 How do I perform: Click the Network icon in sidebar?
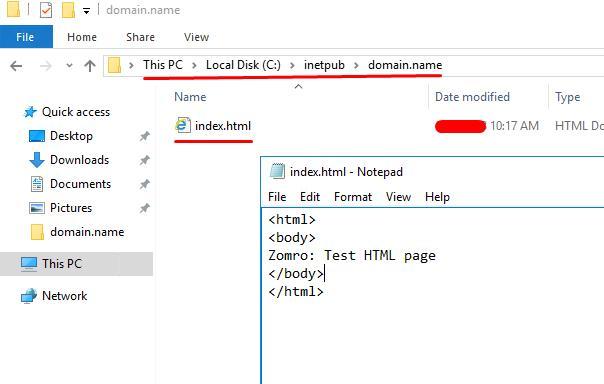29,296
